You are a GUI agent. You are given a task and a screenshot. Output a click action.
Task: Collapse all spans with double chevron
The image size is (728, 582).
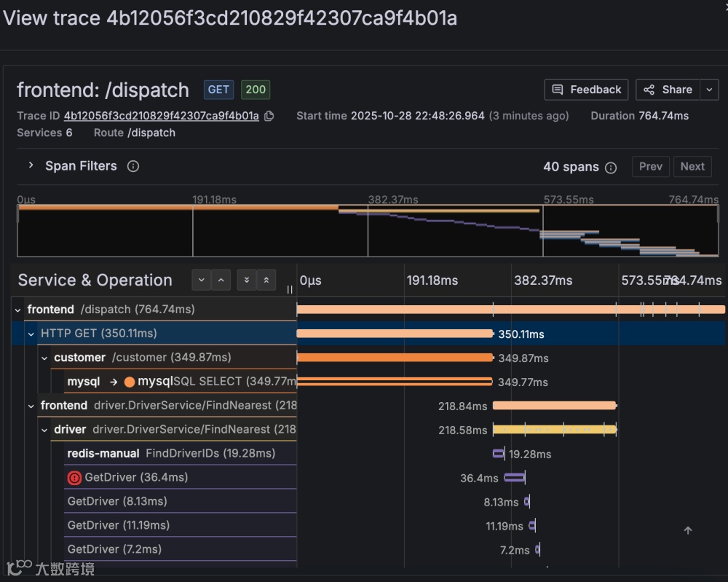(266, 280)
